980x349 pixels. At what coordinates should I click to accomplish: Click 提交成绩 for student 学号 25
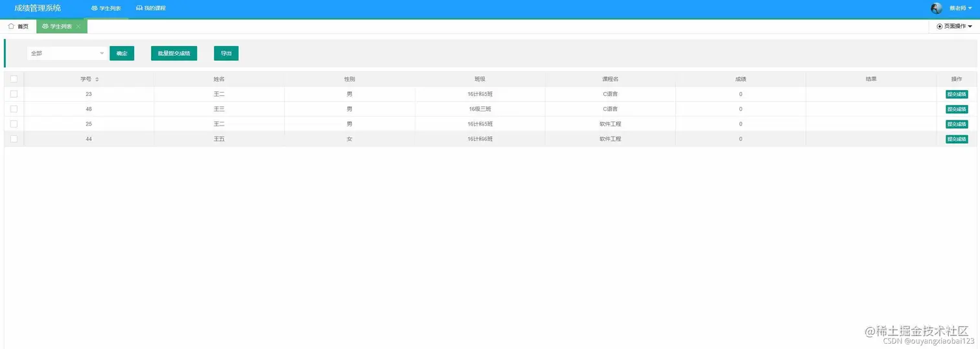pos(957,124)
